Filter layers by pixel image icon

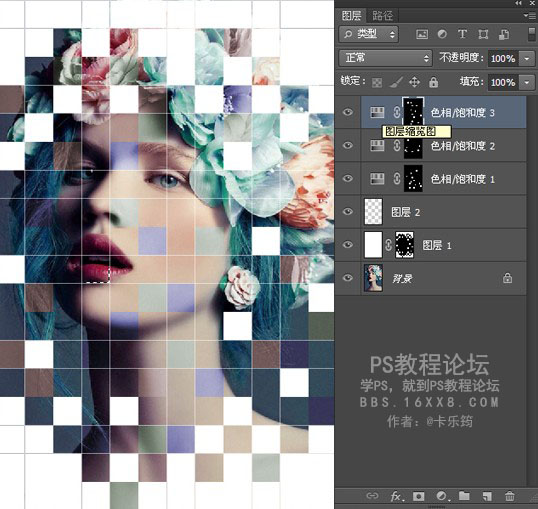pos(422,34)
